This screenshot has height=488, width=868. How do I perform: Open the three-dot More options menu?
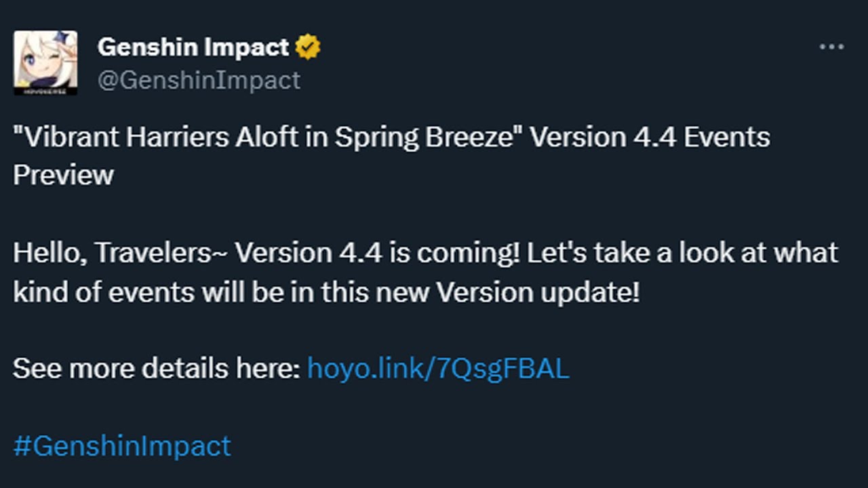[x=831, y=47]
